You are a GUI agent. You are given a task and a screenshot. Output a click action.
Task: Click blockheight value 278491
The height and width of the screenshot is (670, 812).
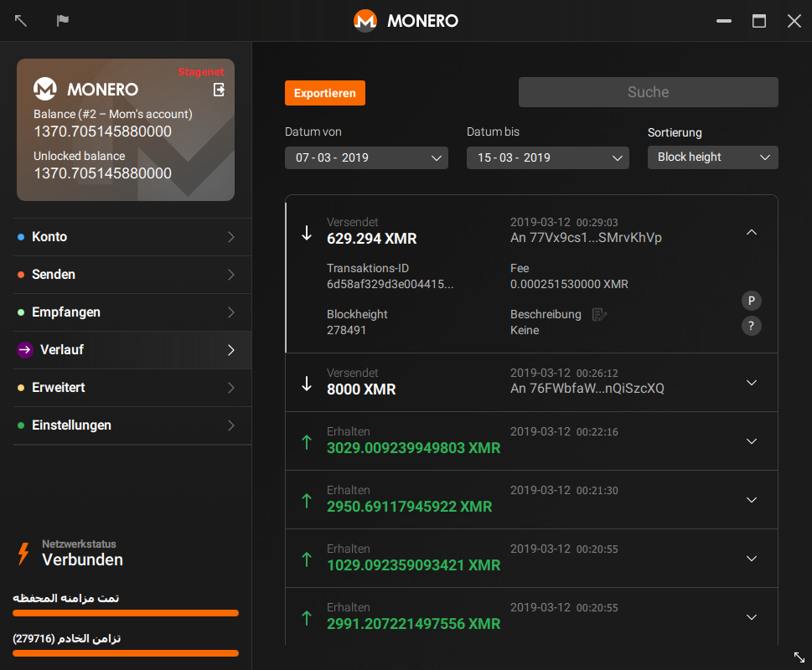(x=346, y=330)
